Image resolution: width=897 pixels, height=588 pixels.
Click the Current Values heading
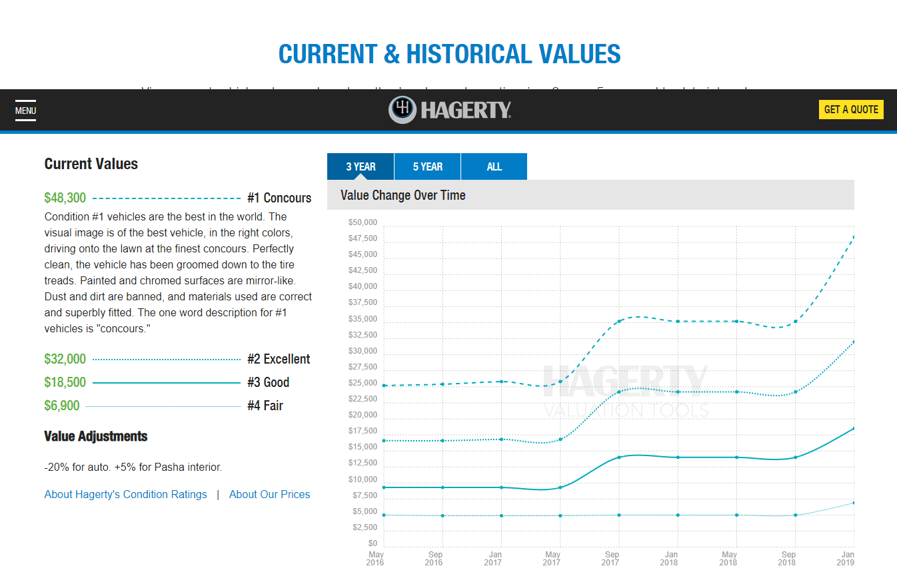click(x=91, y=164)
